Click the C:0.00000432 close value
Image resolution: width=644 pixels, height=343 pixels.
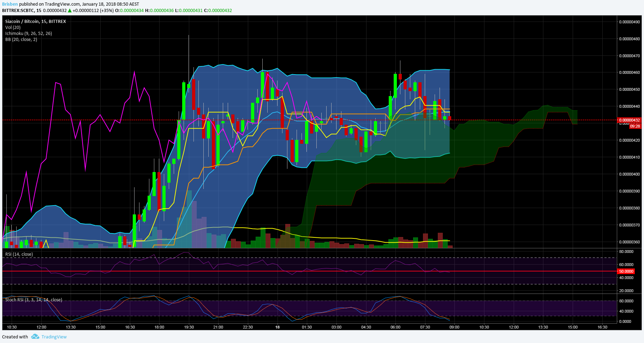pyautogui.click(x=218, y=10)
